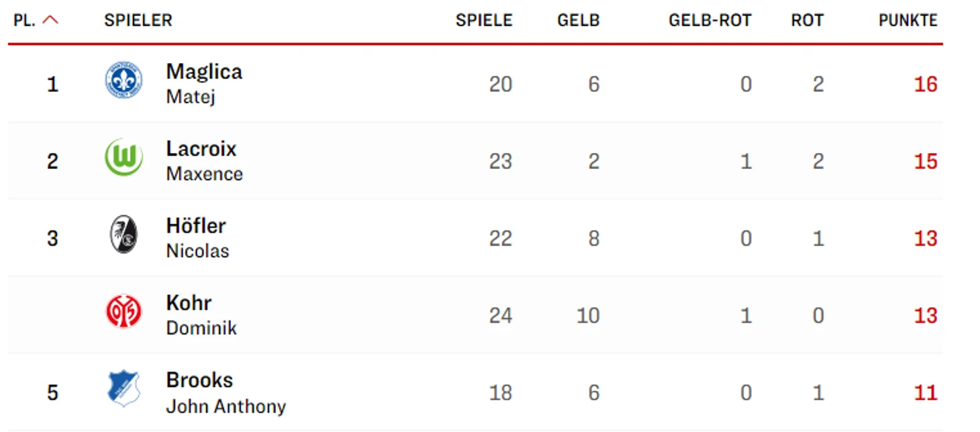Open Kohr Dominik player page
The image size is (980, 432).
point(201,315)
